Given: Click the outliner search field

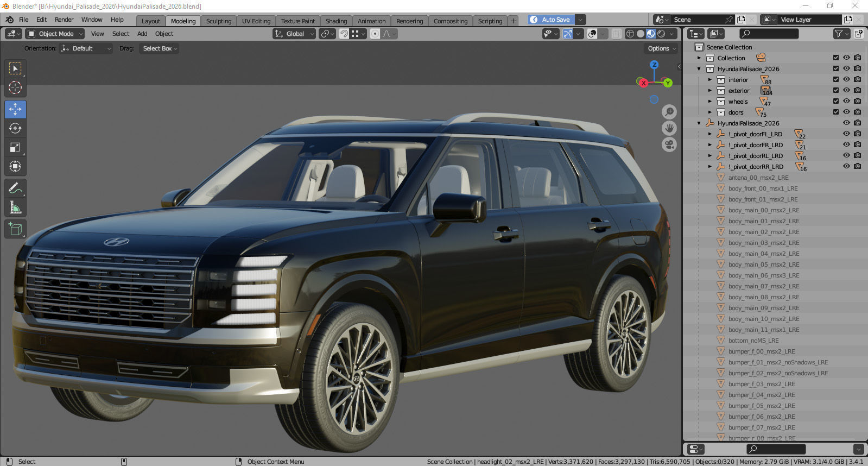Looking at the screenshot, I should [769, 34].
